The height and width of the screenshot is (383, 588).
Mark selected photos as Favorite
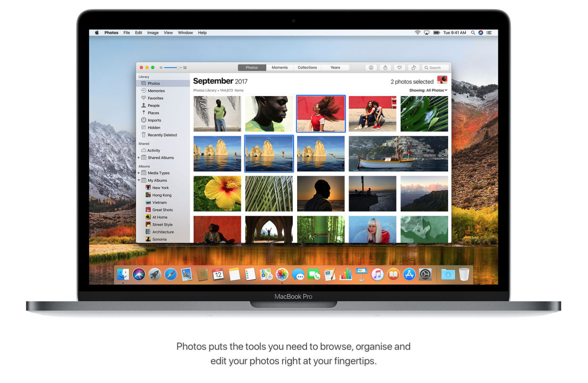point(400,68)
